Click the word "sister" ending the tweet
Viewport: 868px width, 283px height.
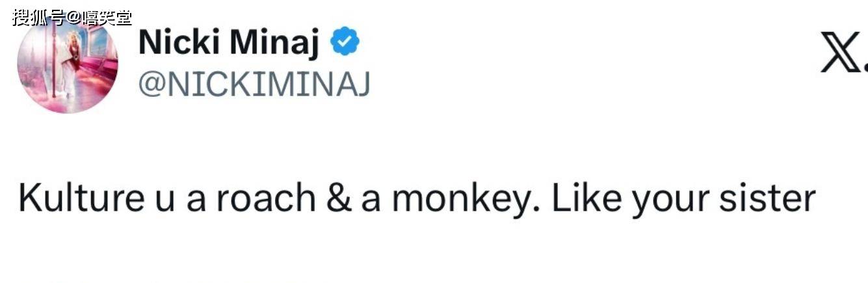click(767, 199)
